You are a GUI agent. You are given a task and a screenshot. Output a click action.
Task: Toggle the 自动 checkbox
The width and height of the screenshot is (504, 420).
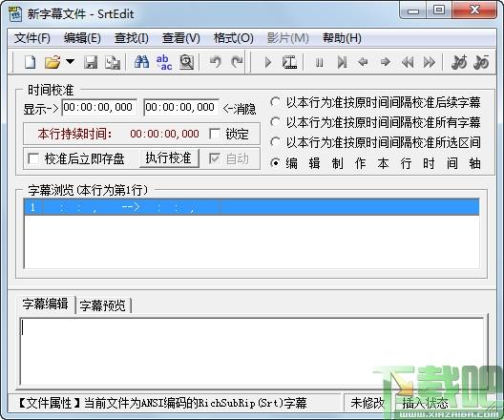pos(215,158)
